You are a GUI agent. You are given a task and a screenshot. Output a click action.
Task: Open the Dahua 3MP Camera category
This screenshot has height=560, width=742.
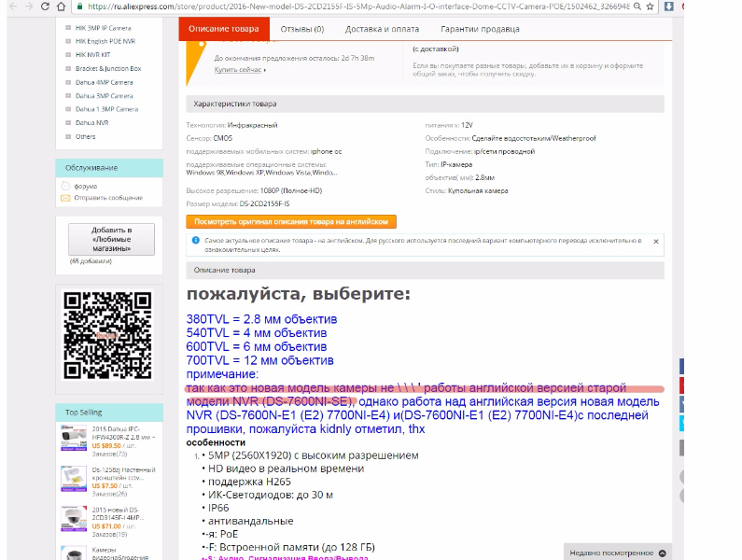(105, 95)
